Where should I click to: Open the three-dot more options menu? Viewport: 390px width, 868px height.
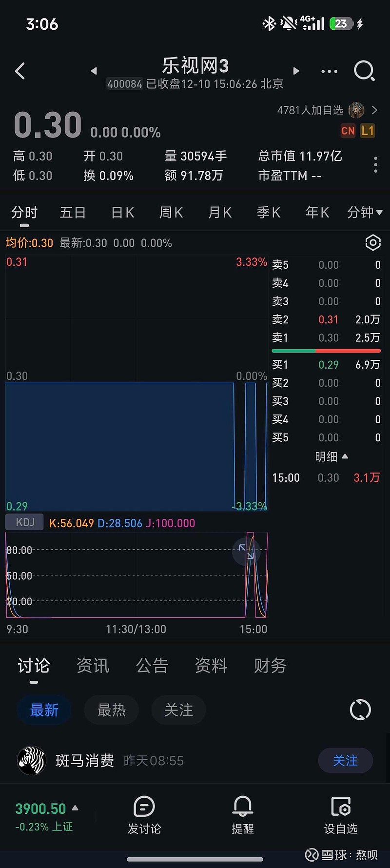330,71
